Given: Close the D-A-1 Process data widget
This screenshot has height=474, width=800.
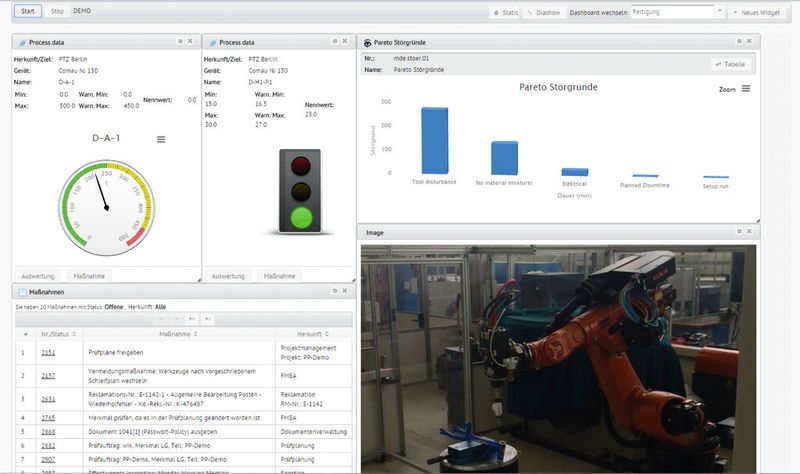Looking at the screenshot, I should tap(190, 41).
